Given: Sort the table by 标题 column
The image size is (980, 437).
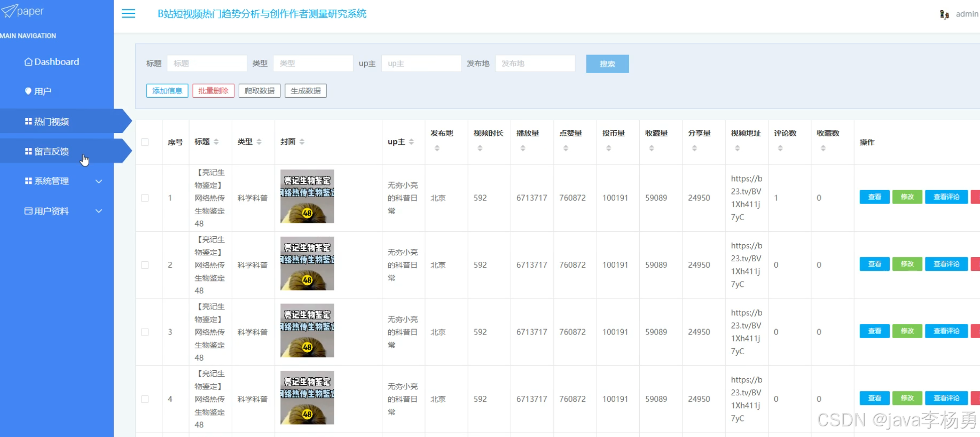Looking at the screenshot, I should [216, 142].
